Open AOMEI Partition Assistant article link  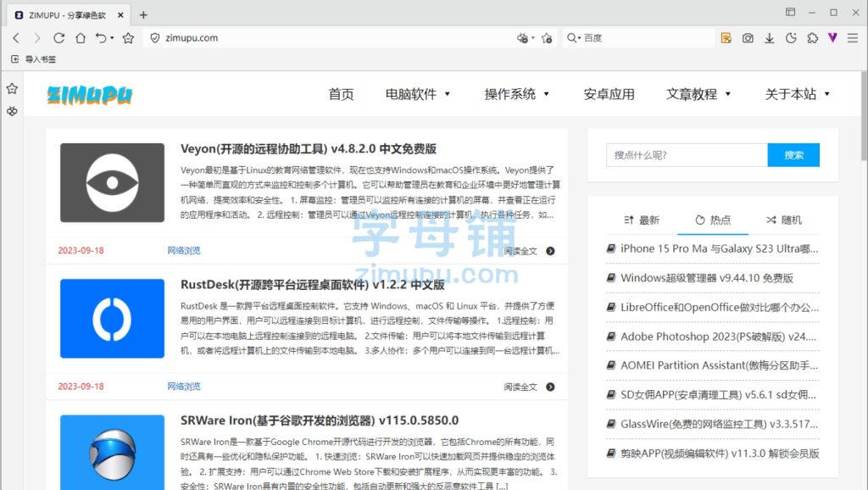(719, 365)
